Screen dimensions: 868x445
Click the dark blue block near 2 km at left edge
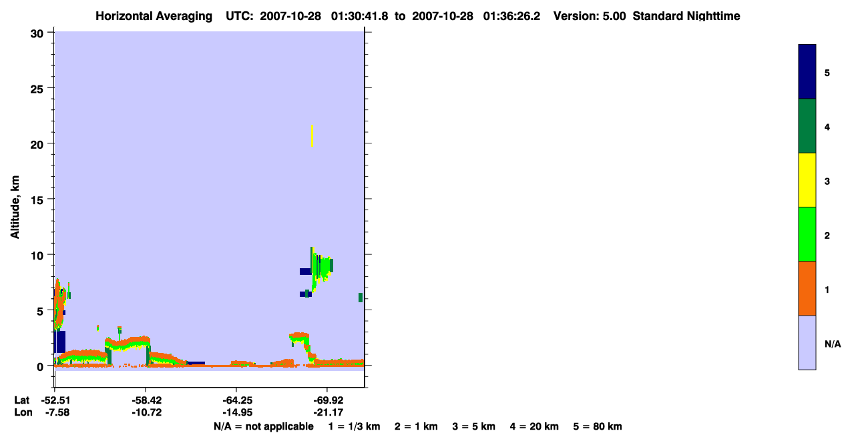click(59, 342)
